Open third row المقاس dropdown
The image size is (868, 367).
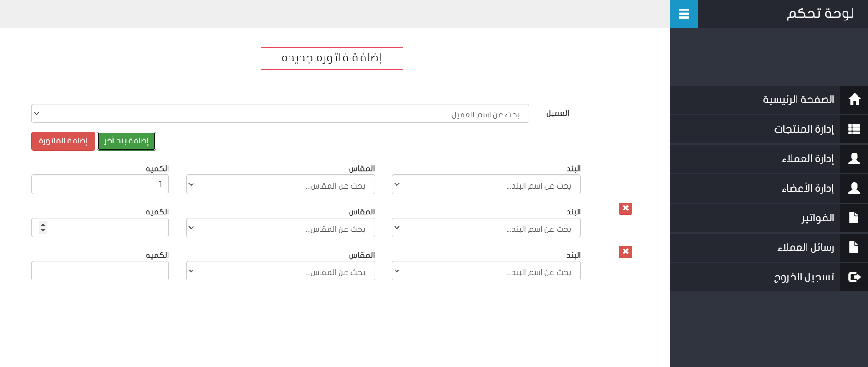(280, 271)
